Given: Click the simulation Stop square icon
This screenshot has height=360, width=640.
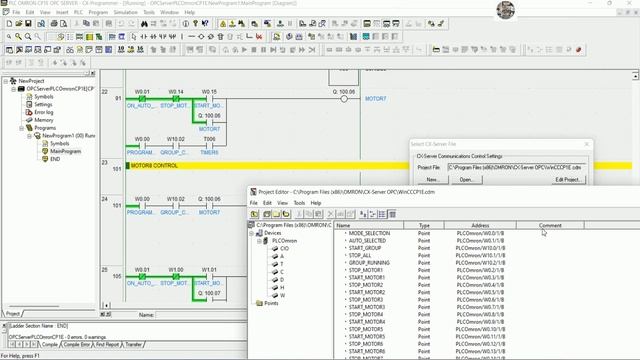Looking at the screenshot, I should tap(254, 50).
